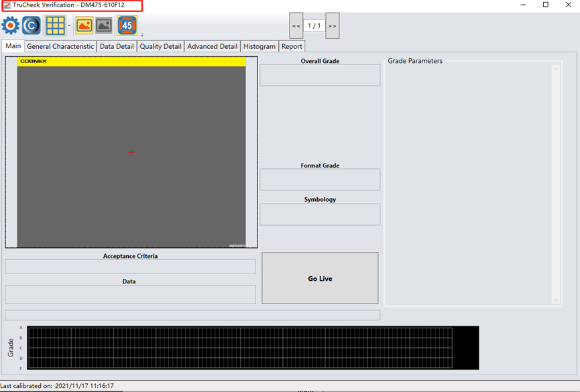The width and height of the screenshot is (580, 392).
Task: Click the 1 / 1 page number field
Action: 314,26
